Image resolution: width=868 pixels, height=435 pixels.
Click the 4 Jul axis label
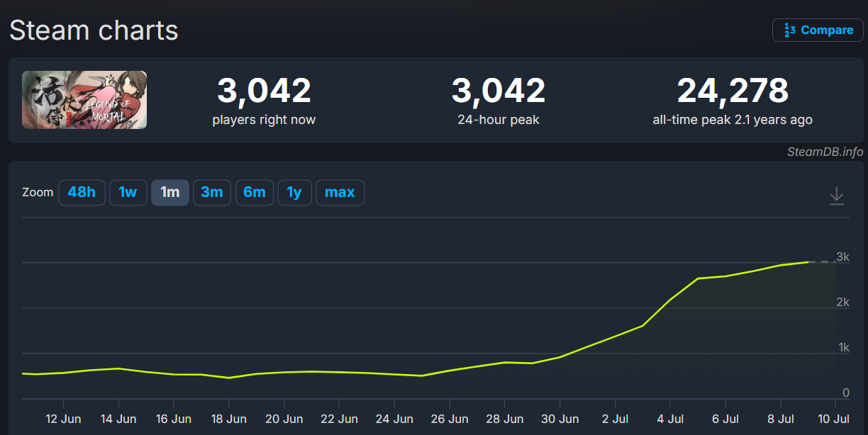coord(670,419)
